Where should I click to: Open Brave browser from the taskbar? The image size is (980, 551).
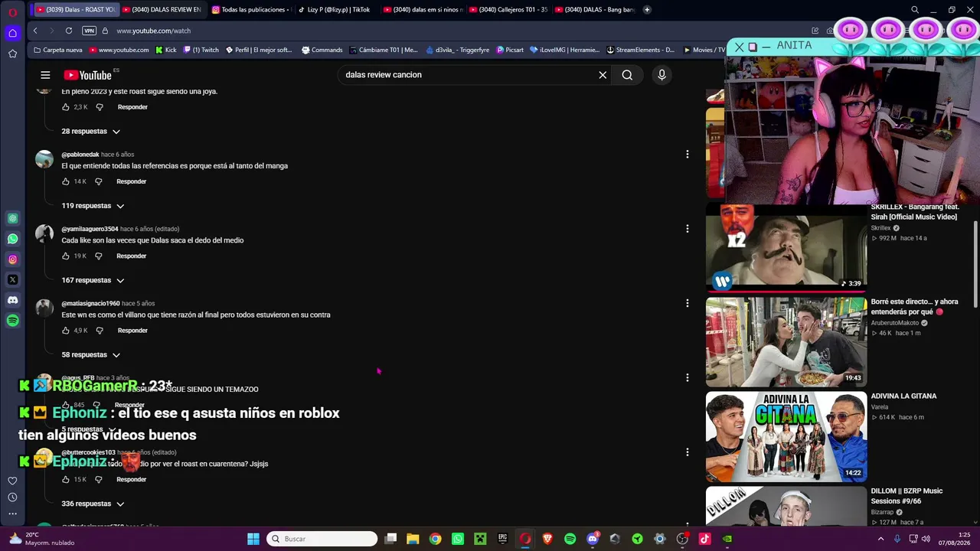pos(547,539)
